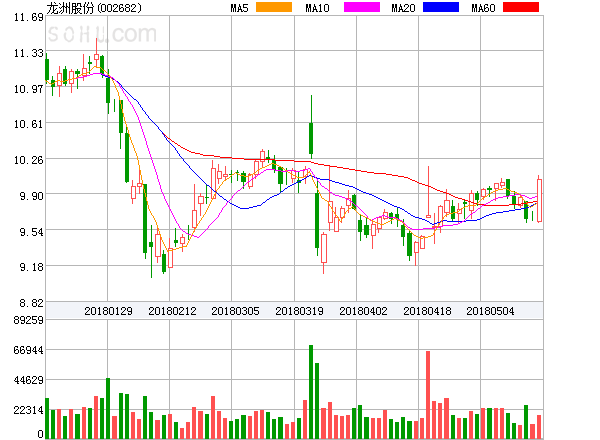Click the 20180504 date label
This screenshot has width=600, height=440.
point(490,311)
